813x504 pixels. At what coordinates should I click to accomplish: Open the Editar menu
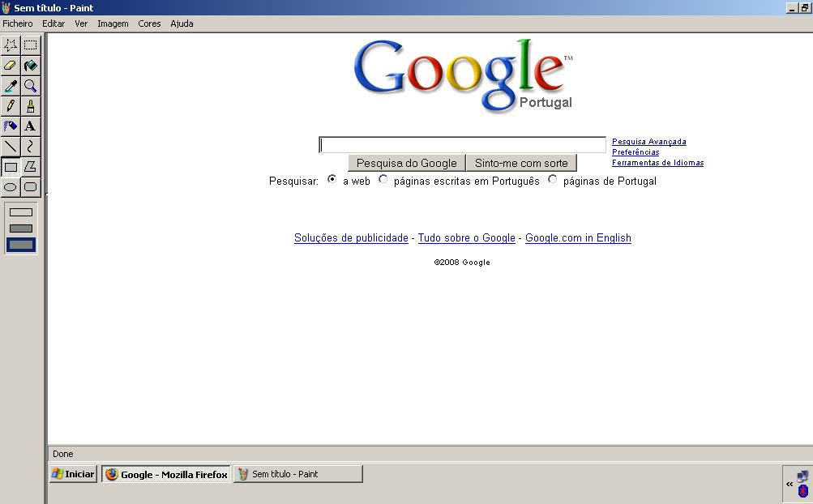click(x=53, y=23)
